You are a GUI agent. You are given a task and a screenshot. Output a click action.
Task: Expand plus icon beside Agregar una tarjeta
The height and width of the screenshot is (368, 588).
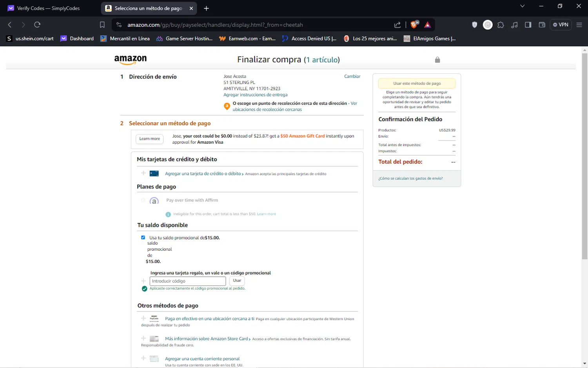143,173
